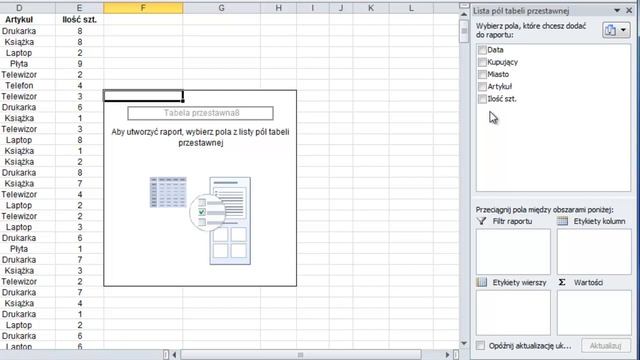Image resolution: width=640 pixels, height=360 pixels.
Task: Click the vertical scrollbar thumb
Action: 464,31
